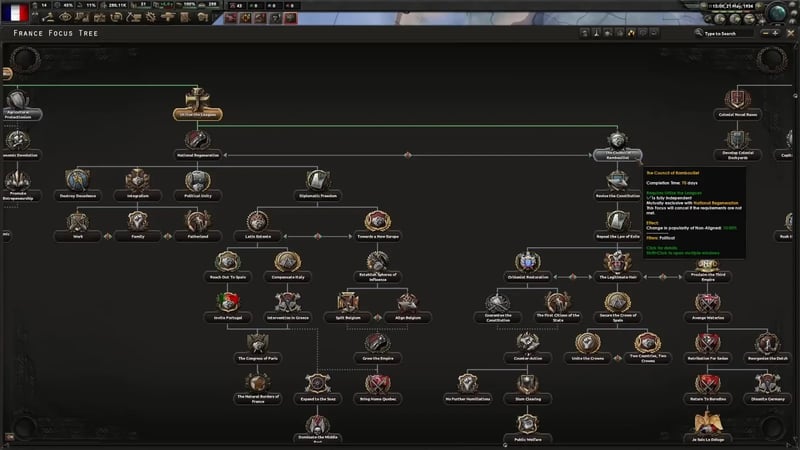
Task: Click the 21 May 1936 date display
Action: tap(733, 6)
